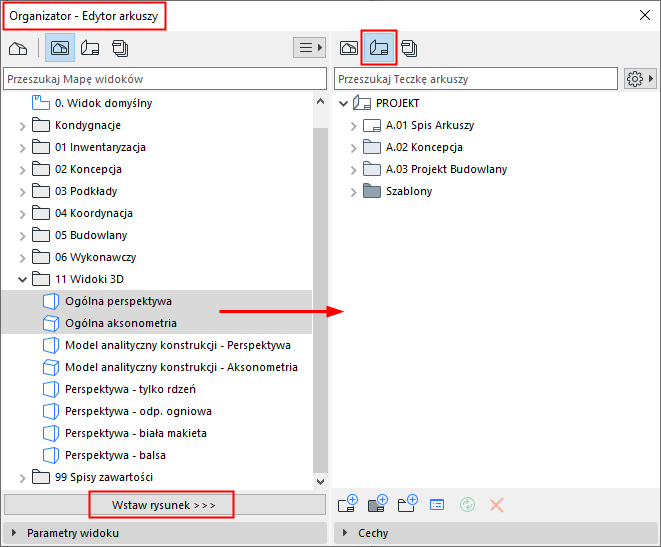Open the Layout Settings icon
The image size is (661, 547).
click(437, 504)
